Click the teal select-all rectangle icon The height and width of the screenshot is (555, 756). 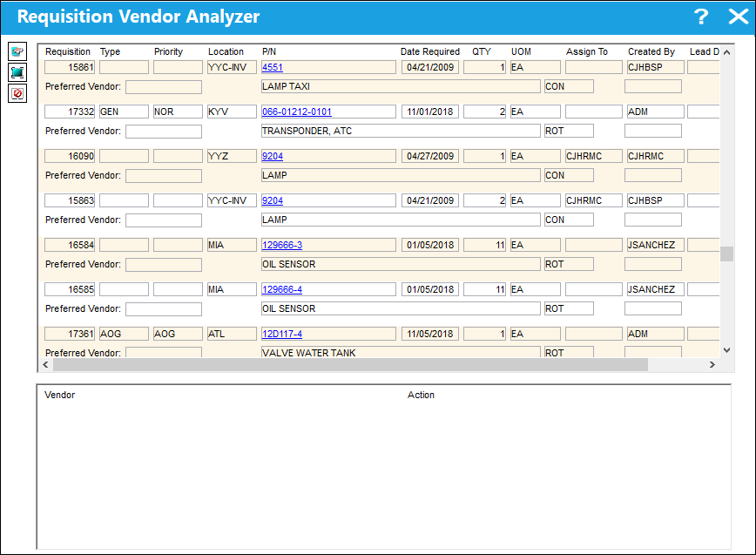tap(17, 72)
